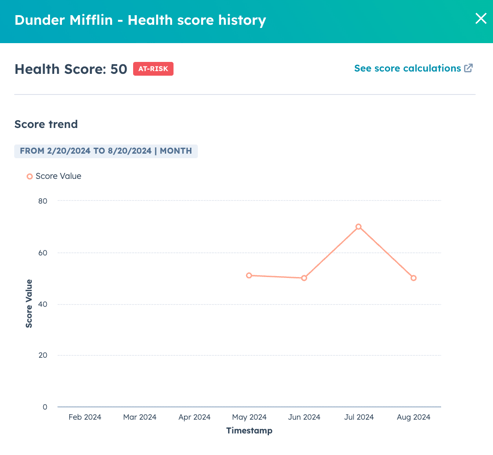
Task: Click the '40' y-axis value
Action: (x=43, y=304)
